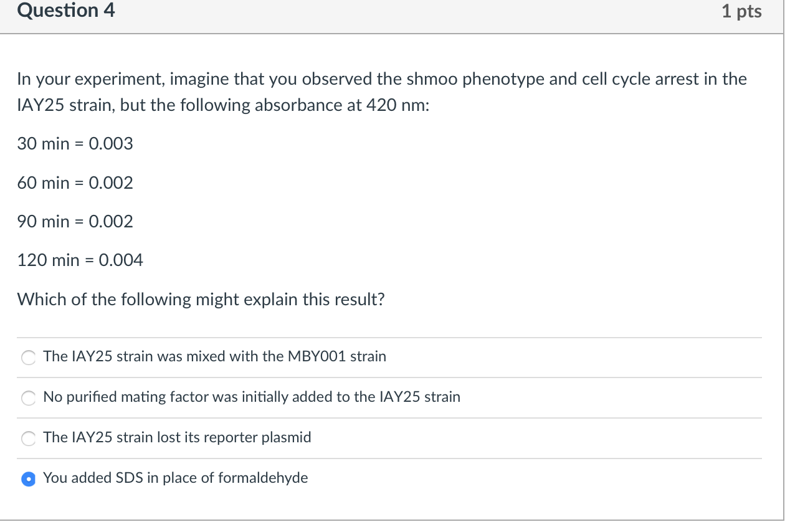Select the IAY25 mixed with MBY001 option

(27, 357)
